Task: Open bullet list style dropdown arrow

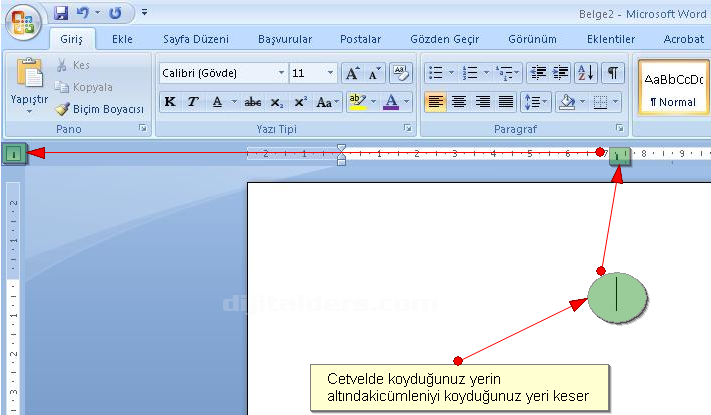Action: [x=451, y=73]
